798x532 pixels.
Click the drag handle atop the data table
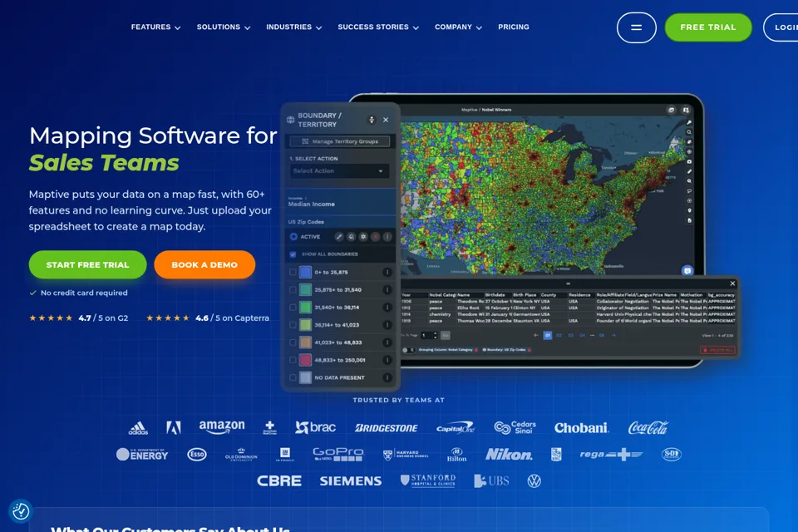pyautogui.click(x=568, y=283)
